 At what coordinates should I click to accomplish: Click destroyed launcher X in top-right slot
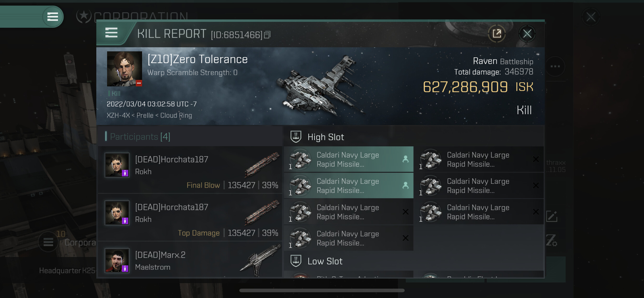[x=535, y=159]
